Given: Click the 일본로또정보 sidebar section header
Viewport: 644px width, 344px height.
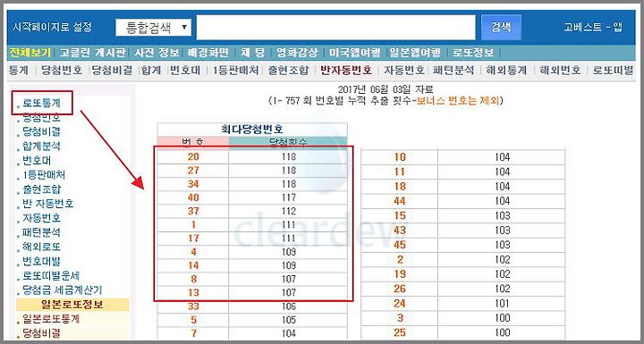Looking at the screenshot, I should point(72,305).
